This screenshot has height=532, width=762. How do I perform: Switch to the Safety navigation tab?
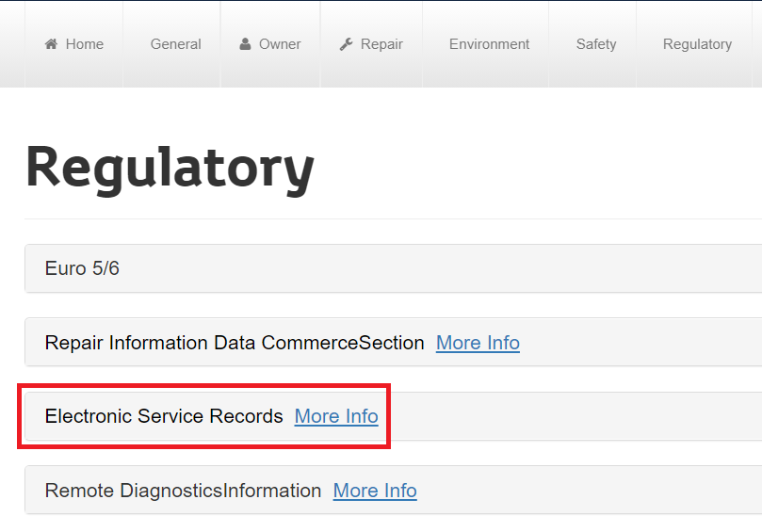point(596,44)
